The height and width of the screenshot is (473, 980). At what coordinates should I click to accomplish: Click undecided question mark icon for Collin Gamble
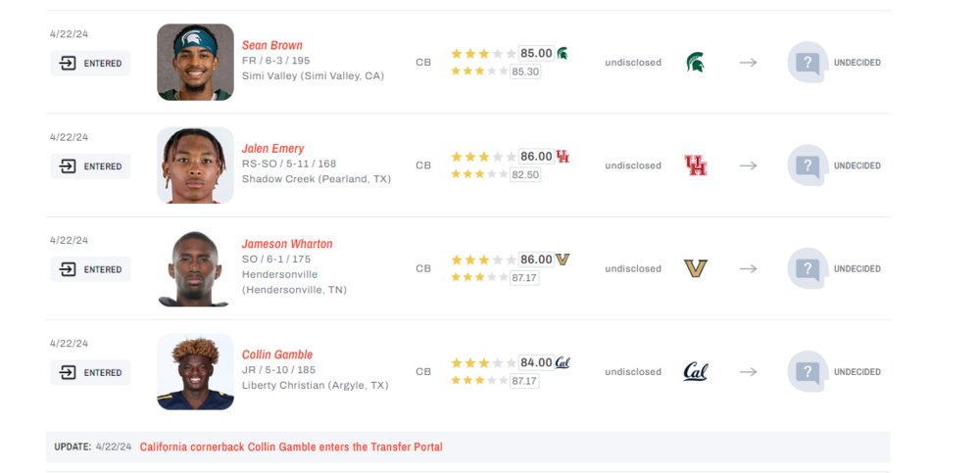click(808, 372)
